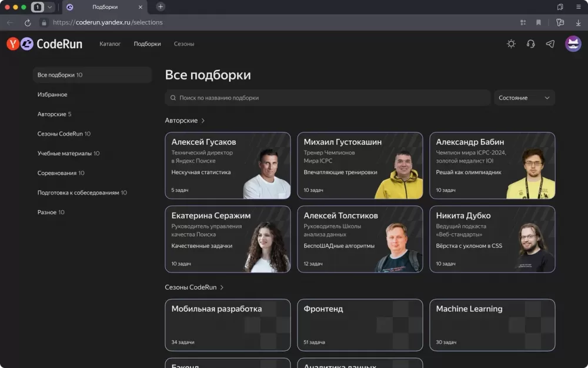Open the Machine Learning season card

point(492,325)
